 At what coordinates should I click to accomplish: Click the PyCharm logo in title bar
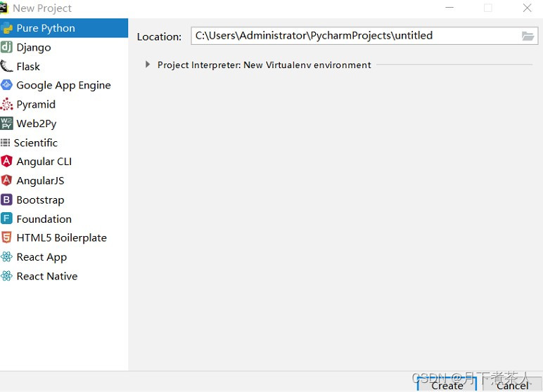4,7
